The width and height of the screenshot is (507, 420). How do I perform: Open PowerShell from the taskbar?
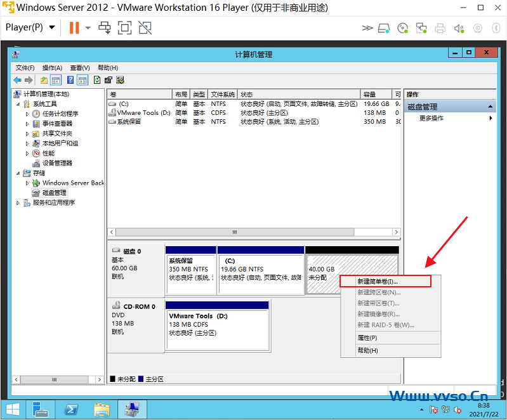coord(71,410)
